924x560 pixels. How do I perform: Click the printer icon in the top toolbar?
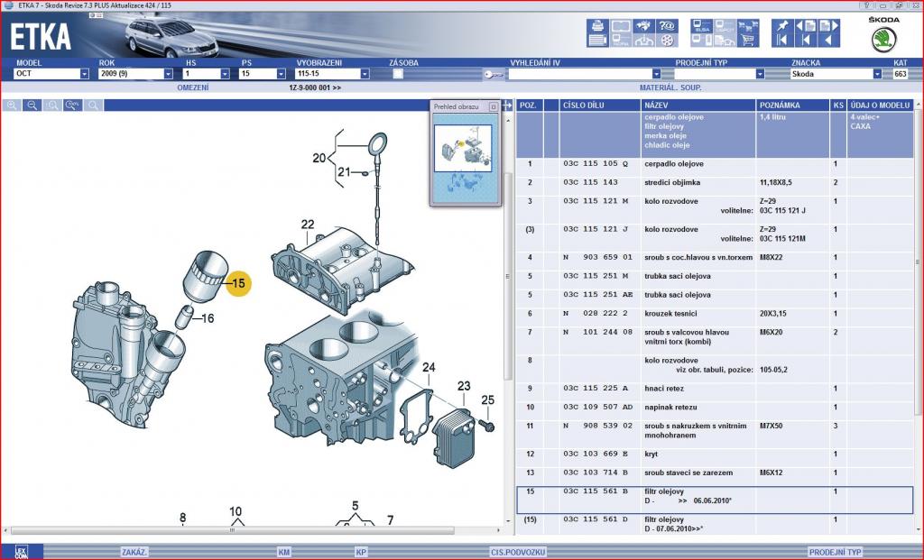tap(597, 26)
